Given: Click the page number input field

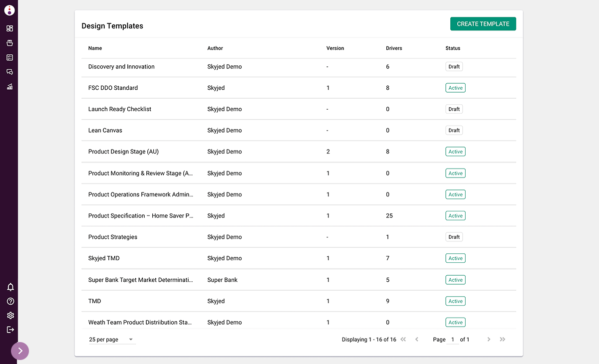Looking at the screenshot, I should point(453,340).
